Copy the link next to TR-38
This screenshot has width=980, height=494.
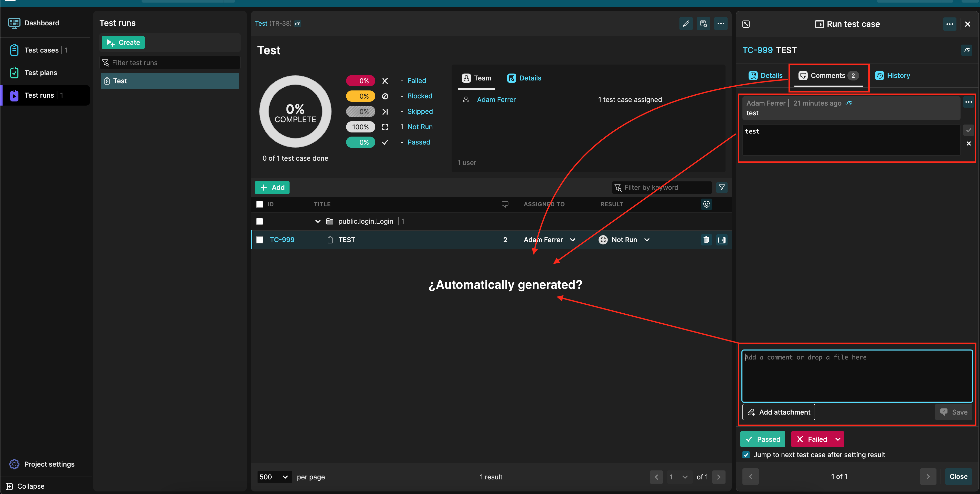(298, 24)
